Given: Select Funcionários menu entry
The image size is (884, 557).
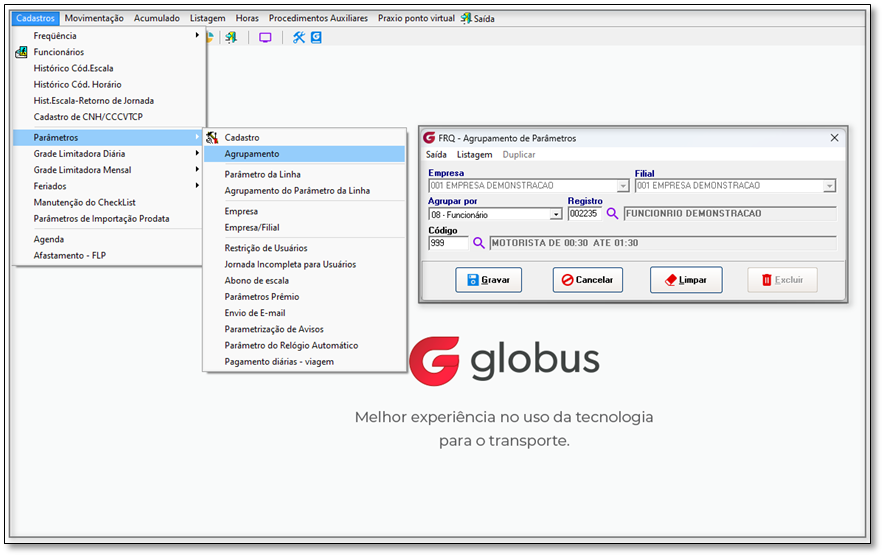Looking at the screenshot, I should pos(108,52).
